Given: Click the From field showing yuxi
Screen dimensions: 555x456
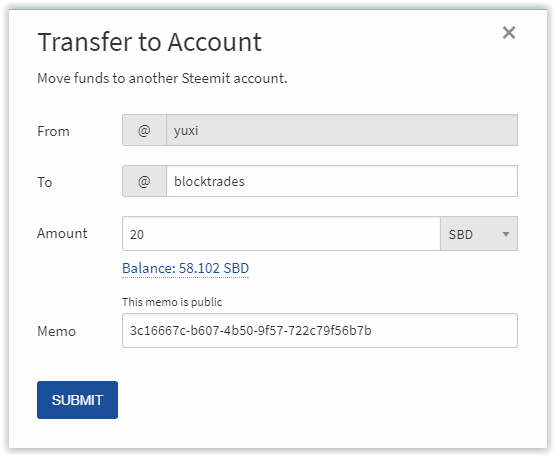Looking at the screenshot, I should 342,130.
